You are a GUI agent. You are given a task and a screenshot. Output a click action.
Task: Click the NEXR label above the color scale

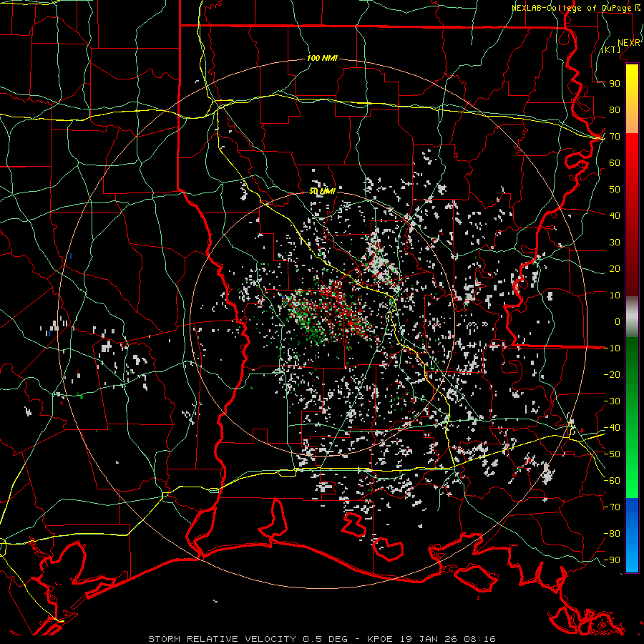tap(629, 43)
